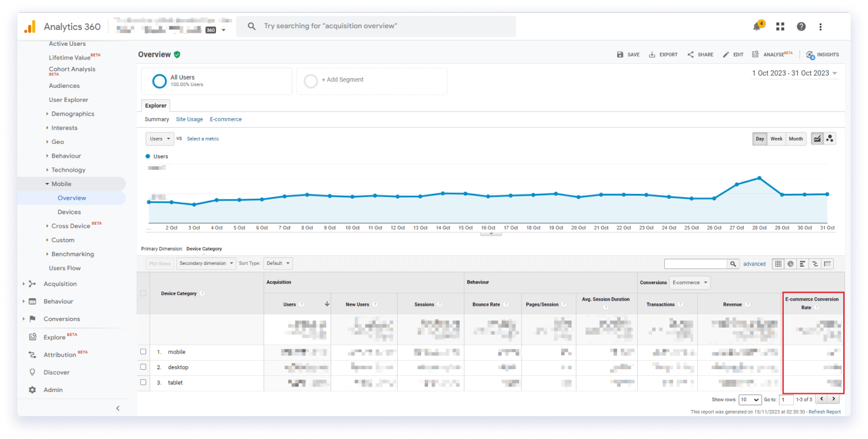The width and height of the screenshot is (868, 439).
Task: Open the Show rows dropdown
Action: (750, 399)
